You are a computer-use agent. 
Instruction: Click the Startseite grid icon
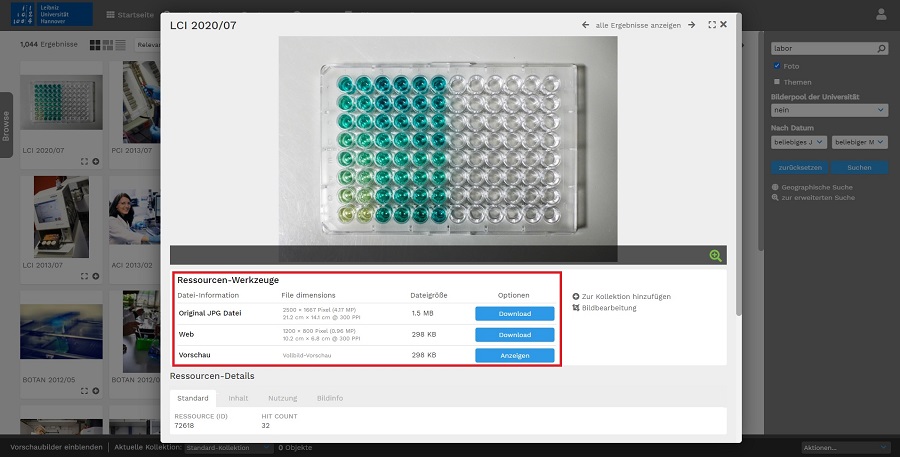tap(110, 15)
